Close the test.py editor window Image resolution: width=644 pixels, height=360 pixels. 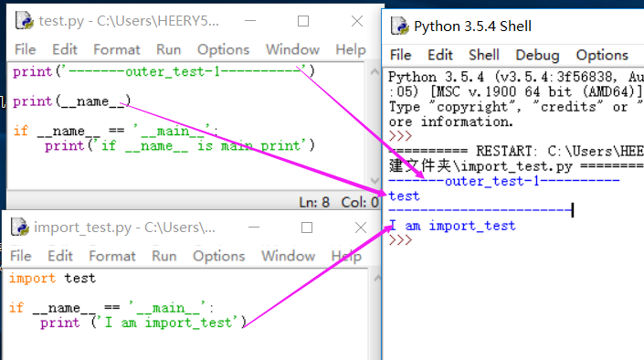(357, 20)
